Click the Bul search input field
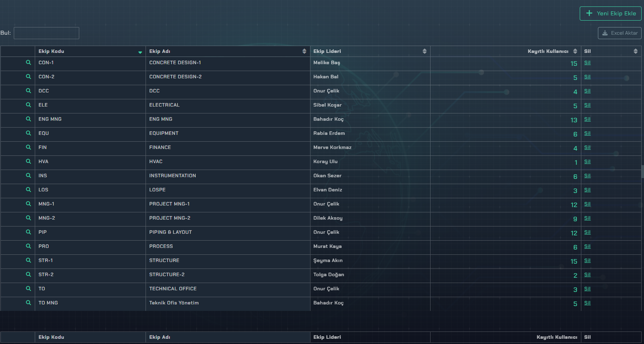The width and height of the screenshot is (644, 344). pos(46,33)
